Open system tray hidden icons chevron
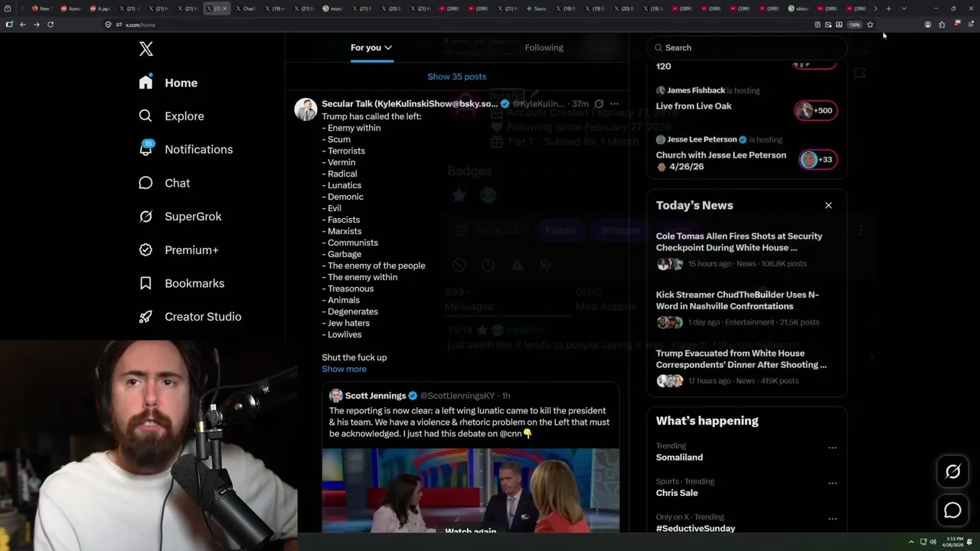The height and width of the screenshot is (551, 980). [911, 542]
